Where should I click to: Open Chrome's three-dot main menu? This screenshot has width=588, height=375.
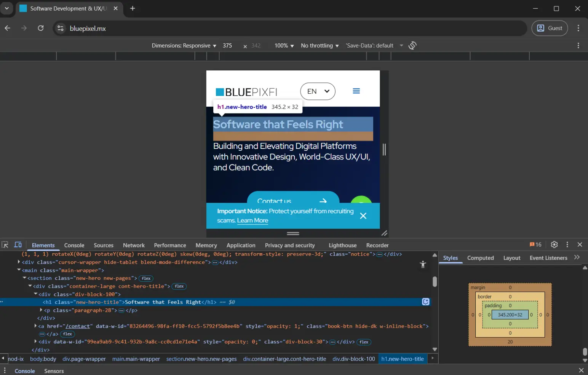click(x=578, y=28)
